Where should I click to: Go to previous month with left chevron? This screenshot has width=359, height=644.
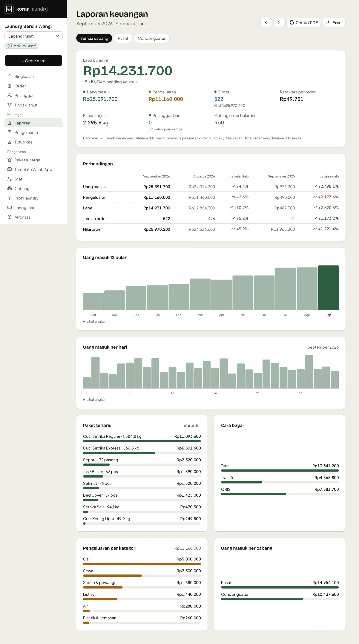[x=266, y=22]
